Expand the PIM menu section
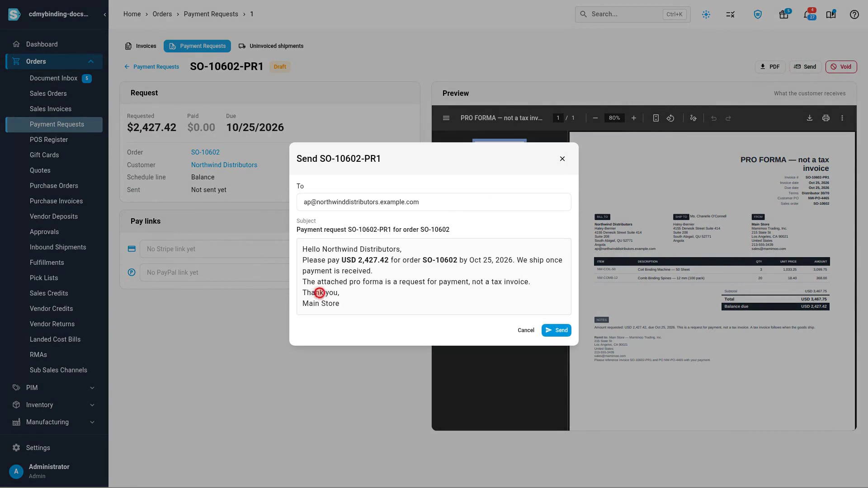This screenshot has height=488, width=868. [92, 388]
